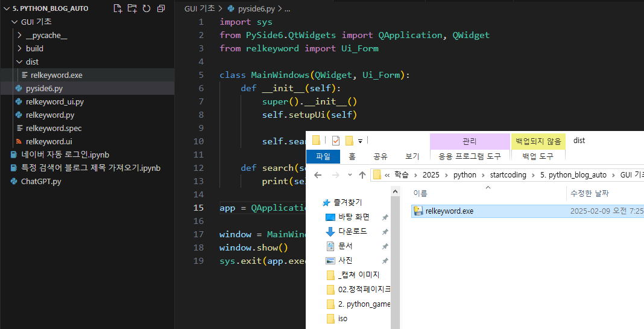Click Python icon beside pyside6.py in tree
This screenshot has height=329, width=644.
pos(19,88)
